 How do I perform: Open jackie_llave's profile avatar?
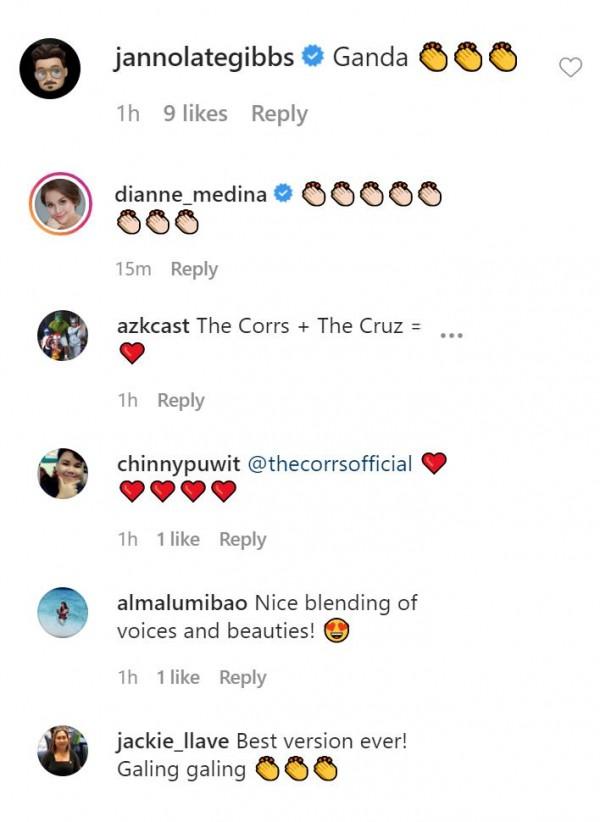coord(62,750)
